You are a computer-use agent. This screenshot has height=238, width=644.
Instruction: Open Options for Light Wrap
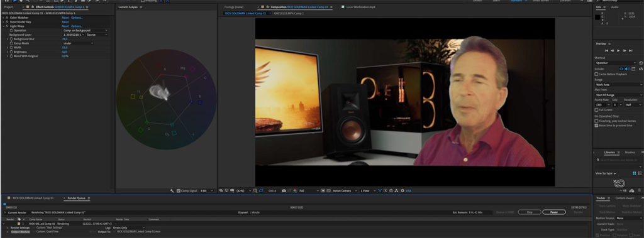pos(77,26)
